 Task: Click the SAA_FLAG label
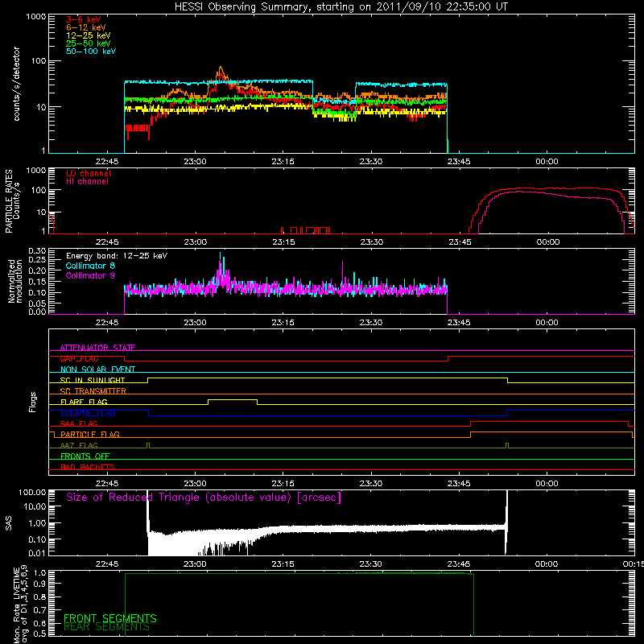tap(79, 423)
